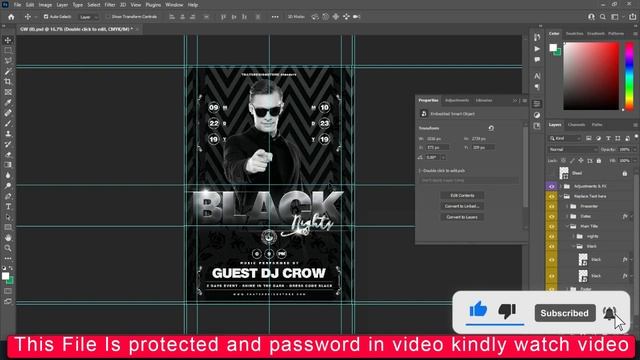640x360 pixels.
Task: Select the Gradient tool
Action: 8,165
